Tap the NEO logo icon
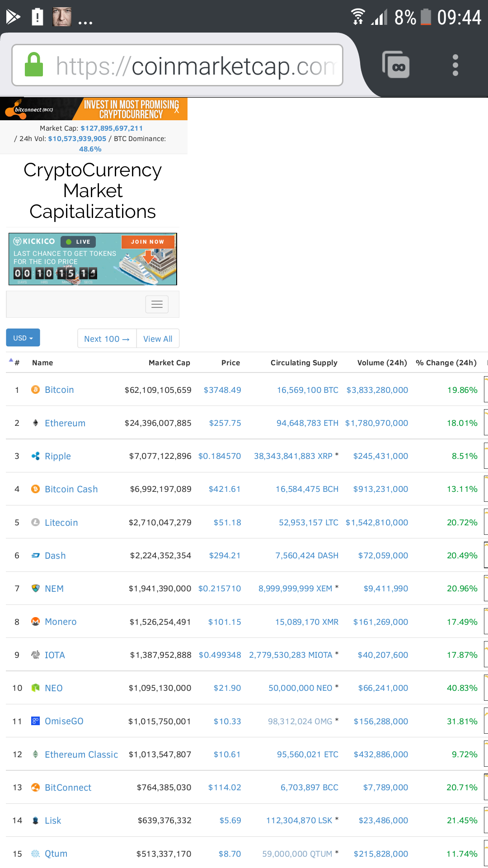 click(35, 688)
